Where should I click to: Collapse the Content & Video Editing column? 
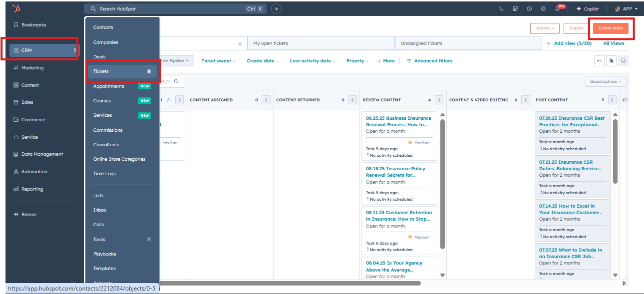pyautogui.click(x=525, y=100)
